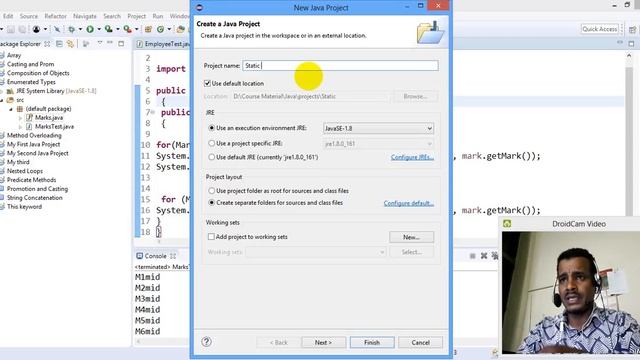Click the New Java Package toolbar icon
The height and width of the screenshot is (360, 640).
point(149,29)
